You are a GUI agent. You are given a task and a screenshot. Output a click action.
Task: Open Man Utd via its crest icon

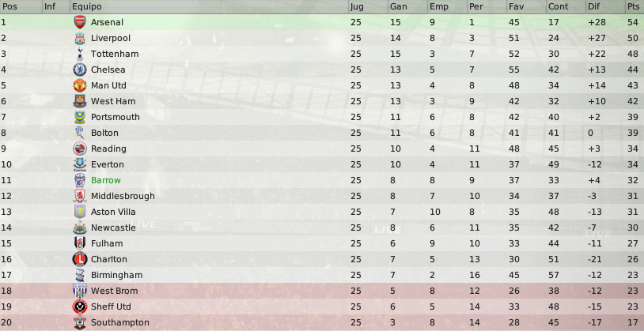point(80,85)
